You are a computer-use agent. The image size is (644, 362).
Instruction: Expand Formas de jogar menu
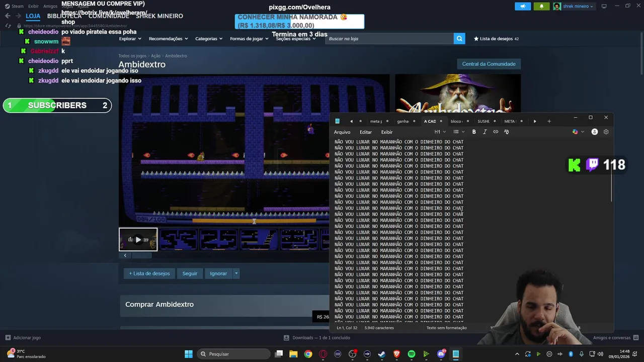[249, 39]
